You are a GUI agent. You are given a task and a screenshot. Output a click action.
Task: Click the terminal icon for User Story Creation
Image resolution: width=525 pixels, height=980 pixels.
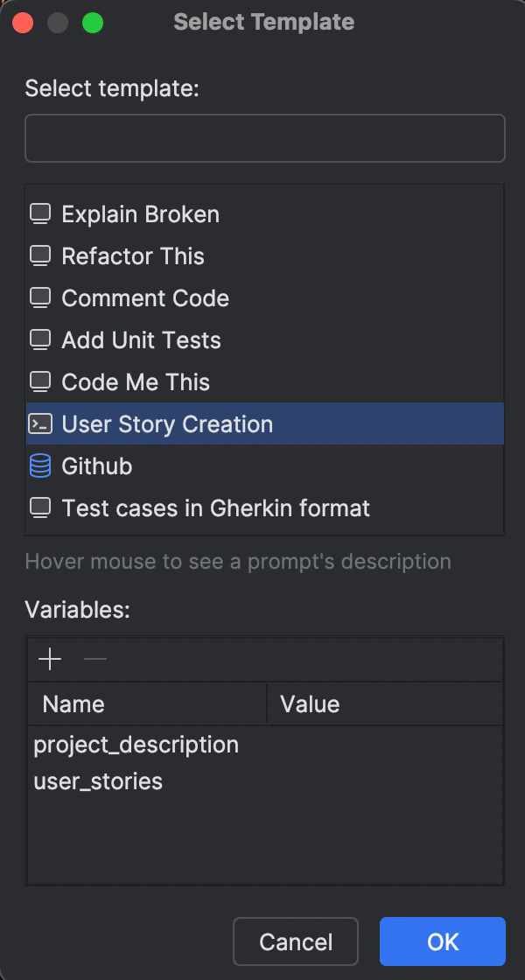[40, 424]
